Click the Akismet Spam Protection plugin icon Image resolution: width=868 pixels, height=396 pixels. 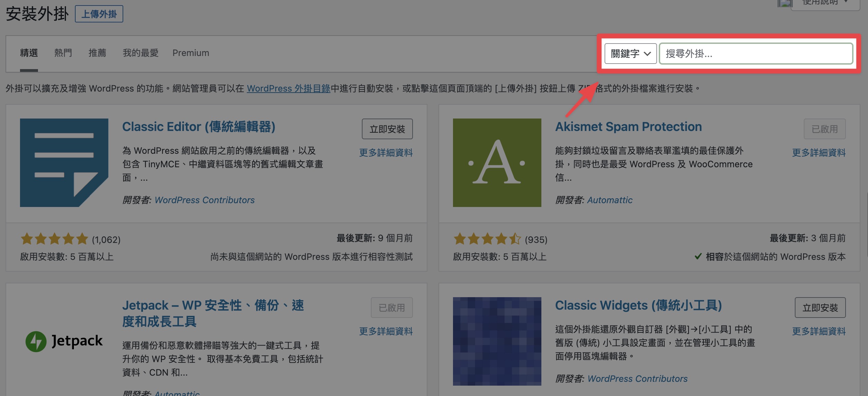[x=497, y=163]
